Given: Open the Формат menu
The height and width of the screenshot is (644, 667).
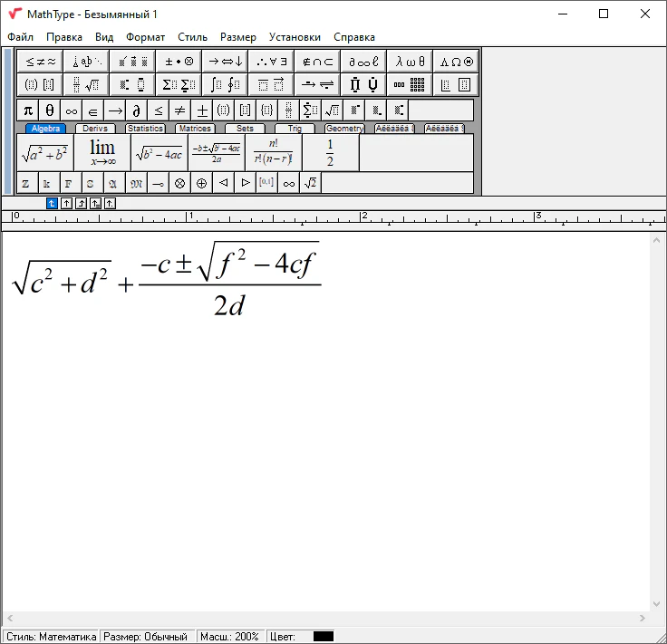Looking at the screenshot, I should point(145,37).
